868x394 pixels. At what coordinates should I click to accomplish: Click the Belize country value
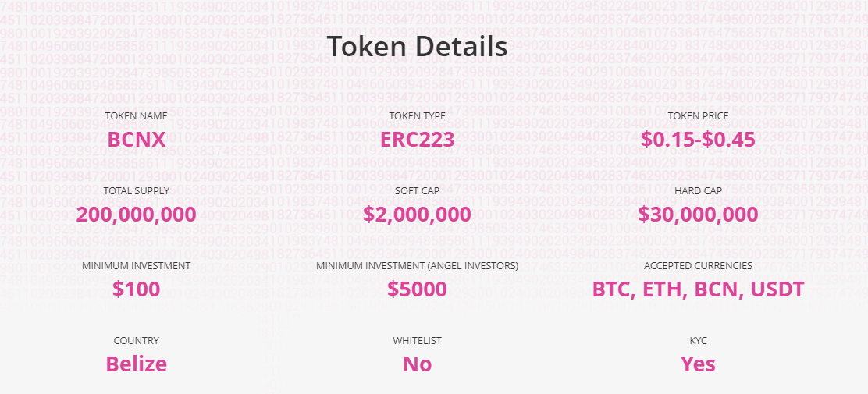coord(136,364)
